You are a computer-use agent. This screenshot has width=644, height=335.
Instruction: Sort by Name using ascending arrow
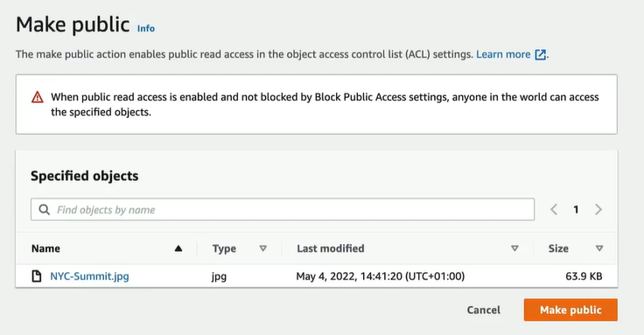click(178, 248)
